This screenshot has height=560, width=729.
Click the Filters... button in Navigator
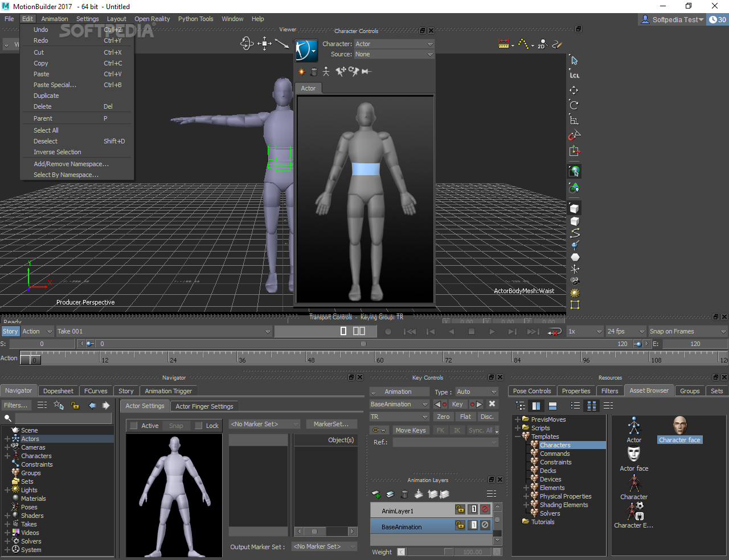tap(16, 405)
